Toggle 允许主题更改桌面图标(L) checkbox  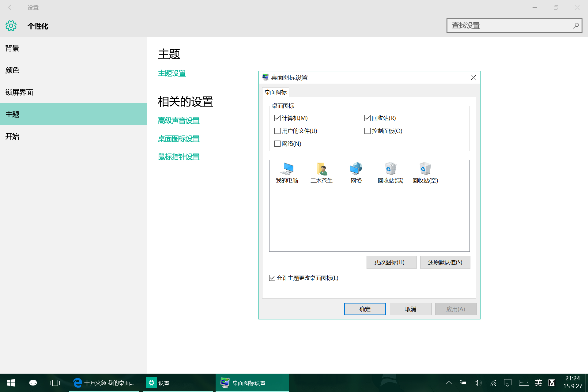pos(272,278)
